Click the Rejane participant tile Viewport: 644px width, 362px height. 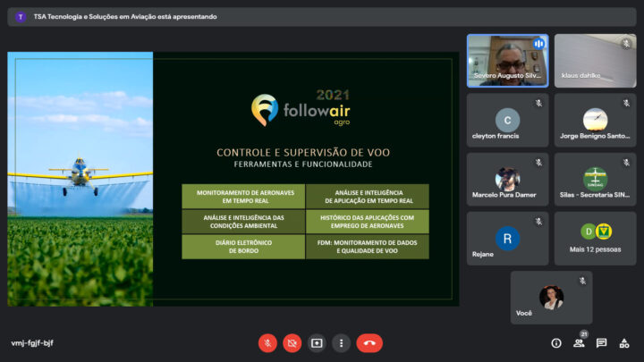coord(507,238)
